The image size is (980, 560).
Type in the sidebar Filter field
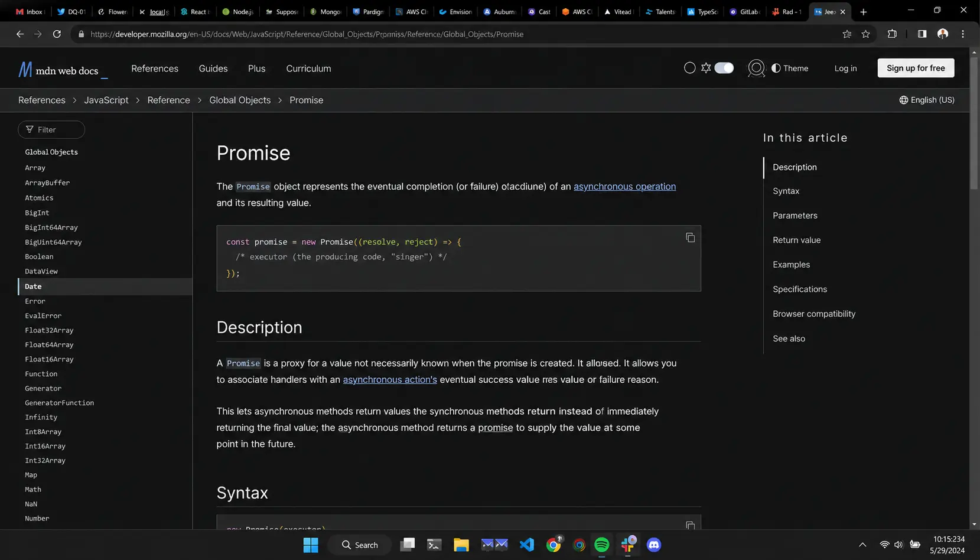(x=51, y=129)
